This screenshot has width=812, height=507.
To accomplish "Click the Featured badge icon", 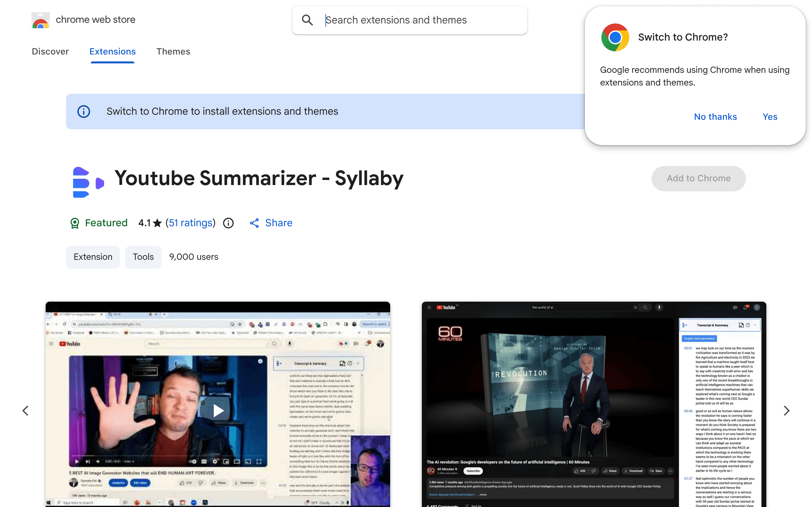I will (75, 223).
